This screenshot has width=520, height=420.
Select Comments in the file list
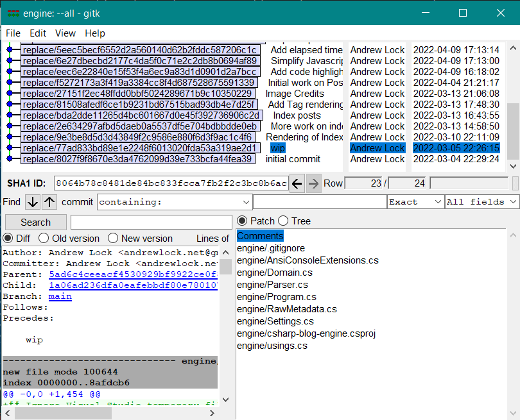click(261, 236)
